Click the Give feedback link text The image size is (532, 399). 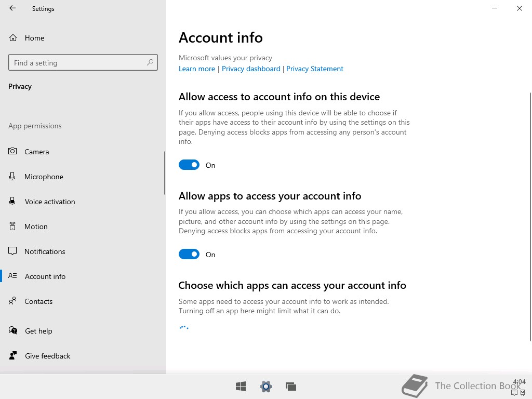point(48,356)
